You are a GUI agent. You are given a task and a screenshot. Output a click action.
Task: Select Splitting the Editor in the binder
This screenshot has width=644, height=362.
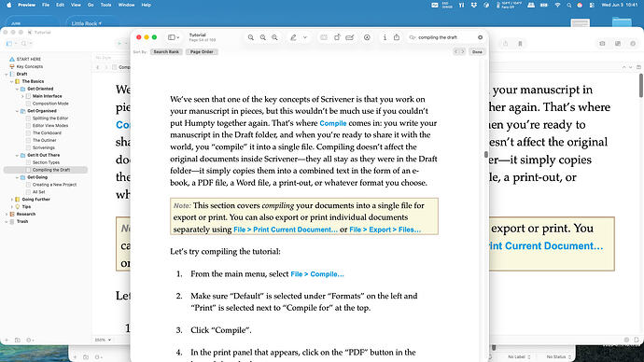point(50,118)
